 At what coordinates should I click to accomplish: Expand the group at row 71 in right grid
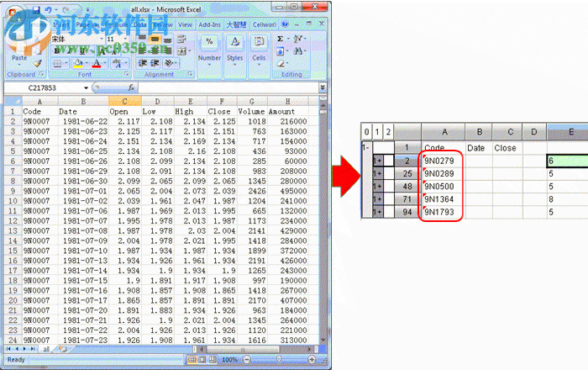(378, 199)
